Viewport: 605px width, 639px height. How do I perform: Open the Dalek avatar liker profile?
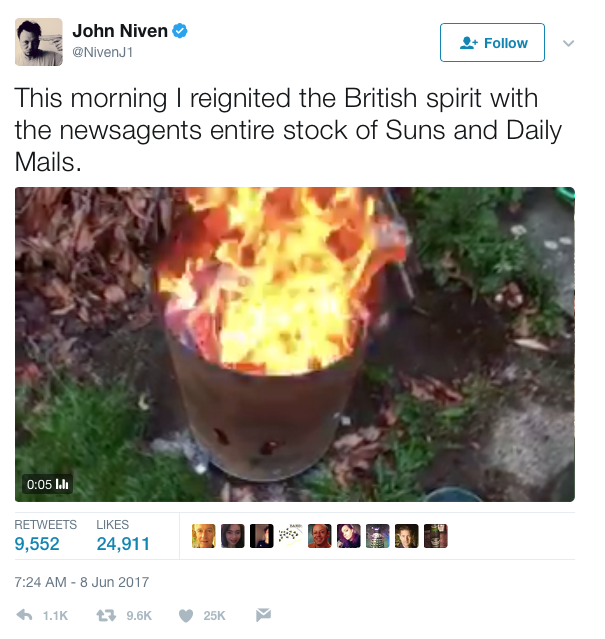point(377,535)
